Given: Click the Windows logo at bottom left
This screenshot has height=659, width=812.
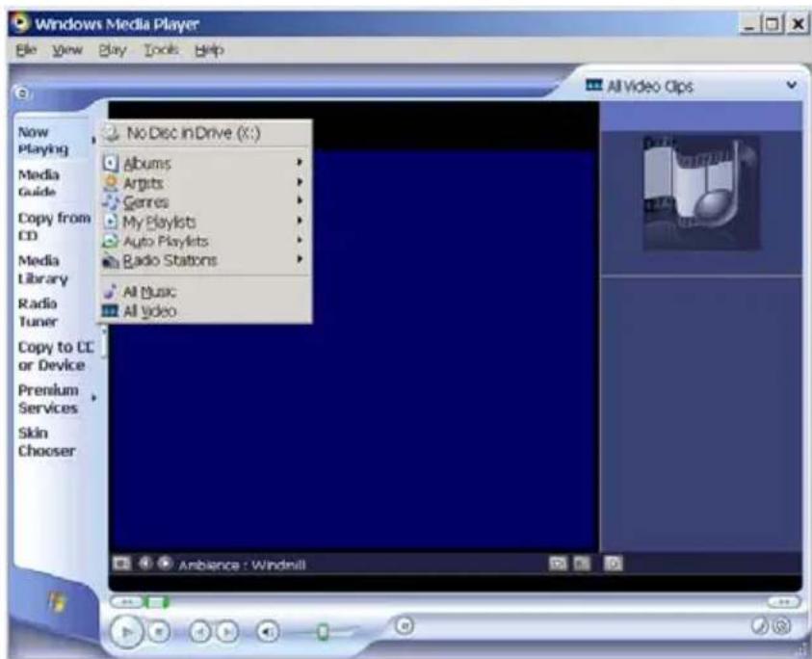Looking at the screenshot, I should click(x=57, y=602).
